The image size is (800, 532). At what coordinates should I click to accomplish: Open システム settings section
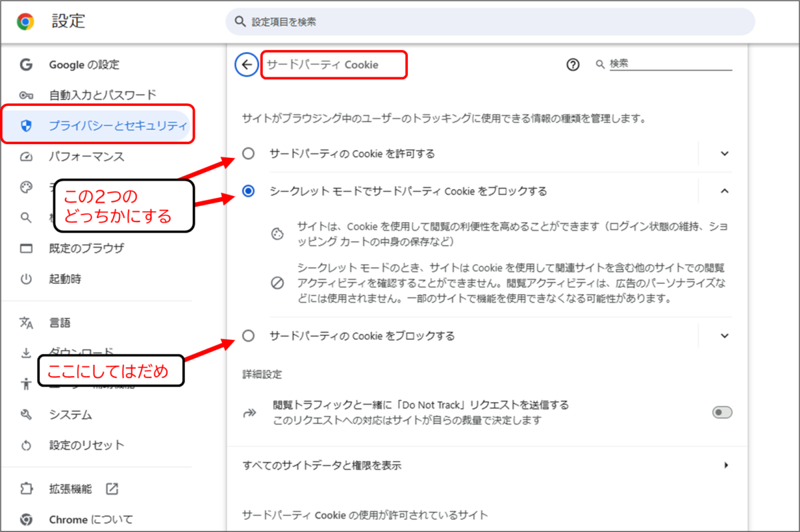click(x=71, y=415)
